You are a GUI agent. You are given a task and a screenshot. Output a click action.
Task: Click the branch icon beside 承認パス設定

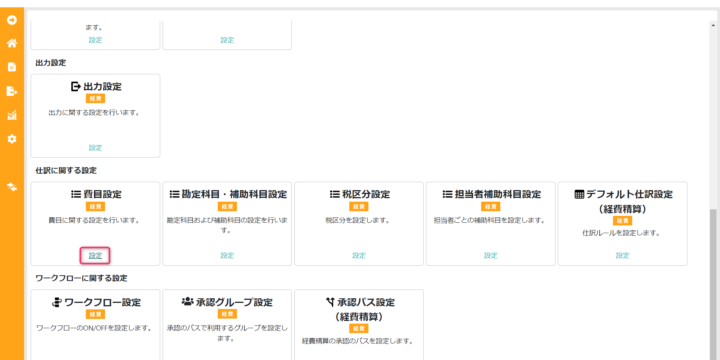pos(330,302)
